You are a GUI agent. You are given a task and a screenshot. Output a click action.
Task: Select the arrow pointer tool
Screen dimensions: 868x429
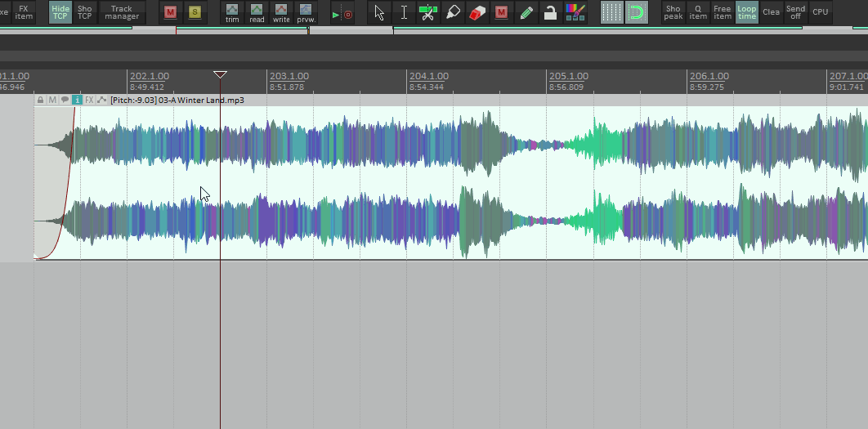click(379, 12)
